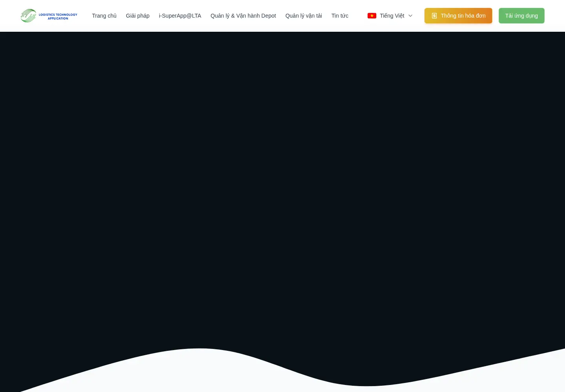Click the Thông tin hóa đơn button
Image resolution: width=565 pixels, height=392 pixels.
458,16
